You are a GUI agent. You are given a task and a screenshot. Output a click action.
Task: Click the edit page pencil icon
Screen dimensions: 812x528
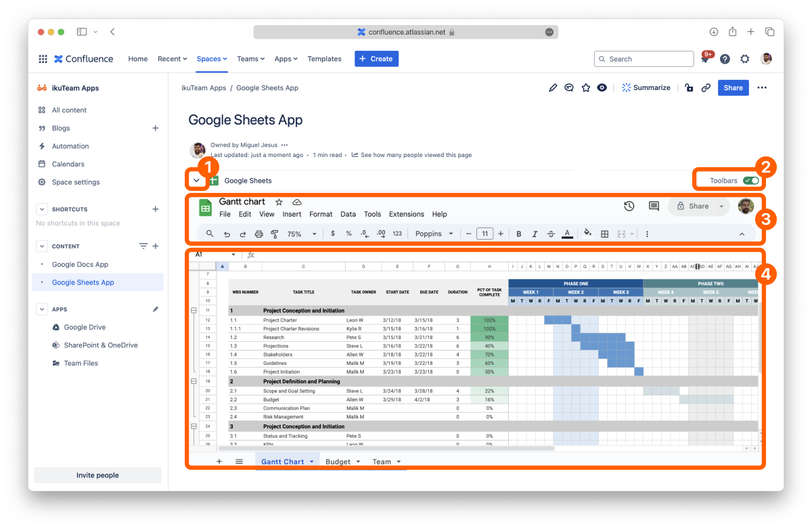[x=553, y=87]
